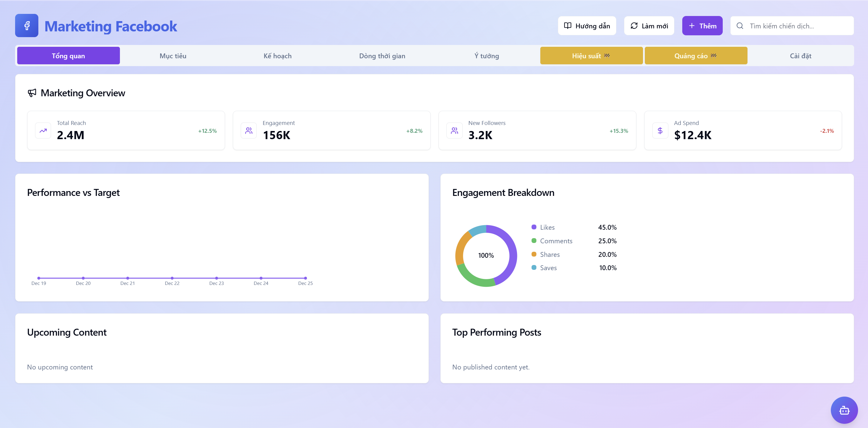Image resolution: width=868 pixels, height=428 pixels.
Task: Click the Marketing Facebook title
Action: (x=111, y=26)
